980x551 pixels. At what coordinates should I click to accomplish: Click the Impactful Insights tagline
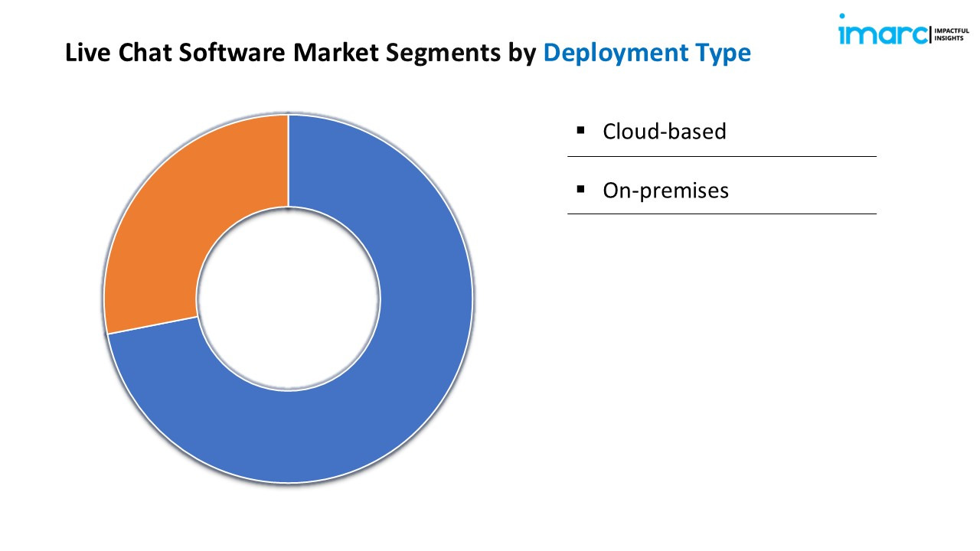[x=952, y=34]
